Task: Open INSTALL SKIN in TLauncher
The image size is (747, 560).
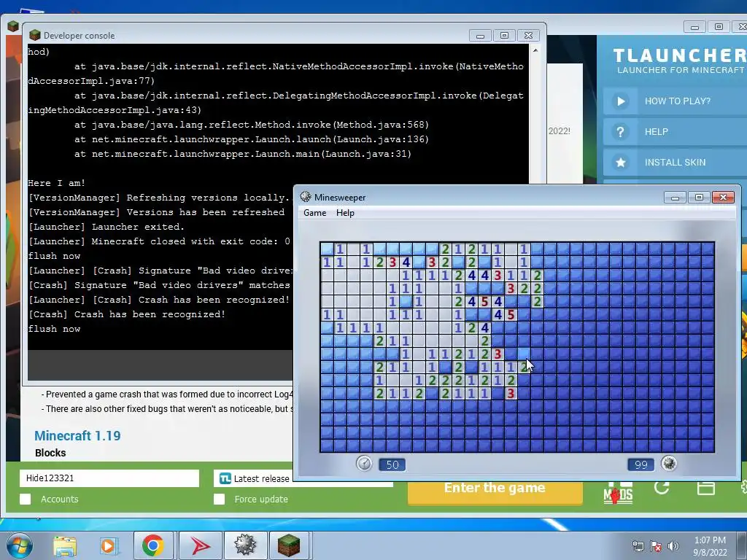Action: click(675, 163)
